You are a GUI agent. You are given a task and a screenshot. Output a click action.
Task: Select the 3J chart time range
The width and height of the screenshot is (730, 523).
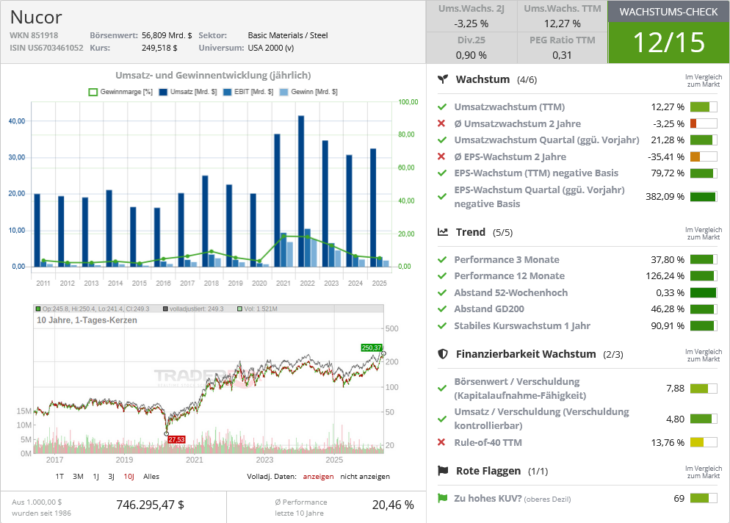coord(111,476)
